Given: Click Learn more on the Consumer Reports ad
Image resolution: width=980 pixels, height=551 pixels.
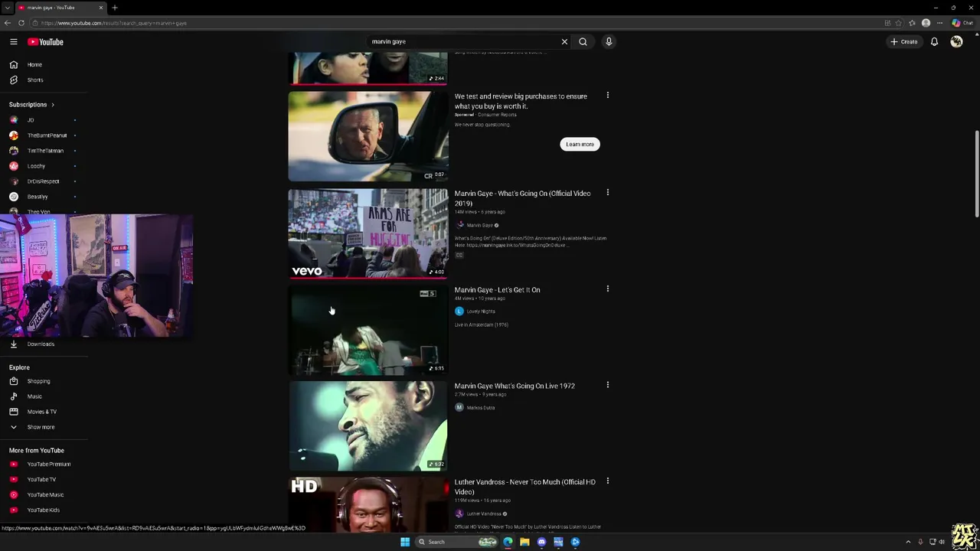Looking at the screenshot, I should [x=580, y=144].
